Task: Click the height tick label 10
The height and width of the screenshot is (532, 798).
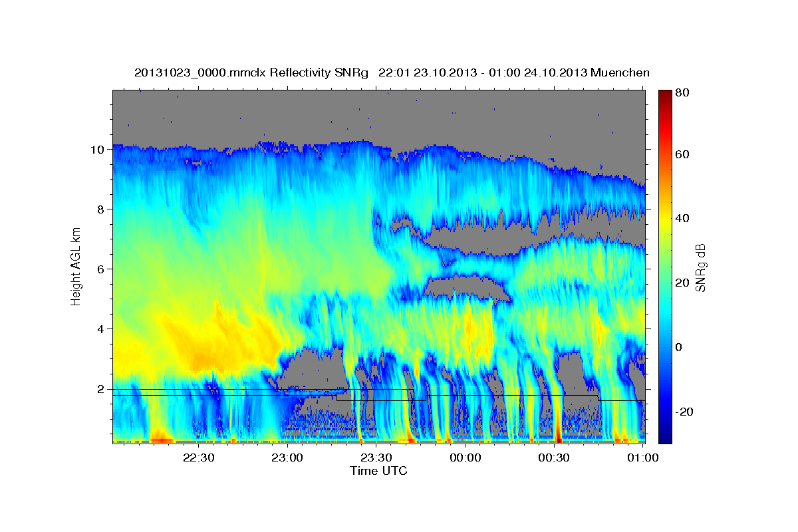Action: [97, 149]
